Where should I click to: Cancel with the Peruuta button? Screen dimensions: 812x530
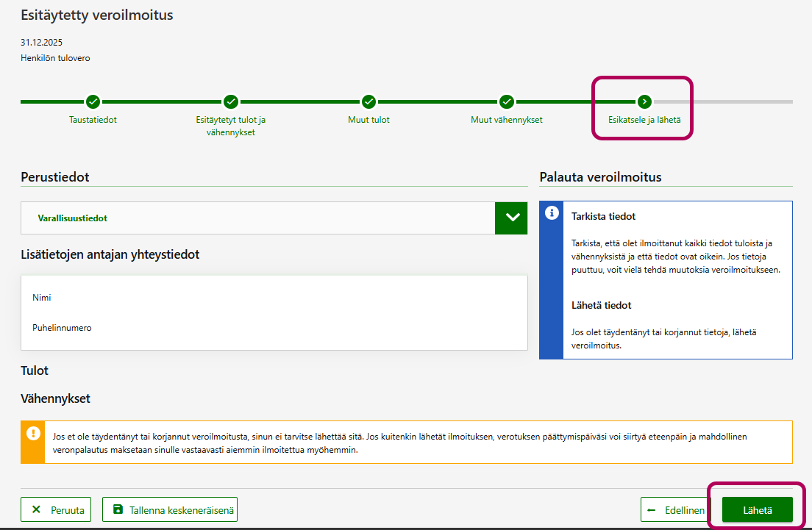(x=56, y=509)
